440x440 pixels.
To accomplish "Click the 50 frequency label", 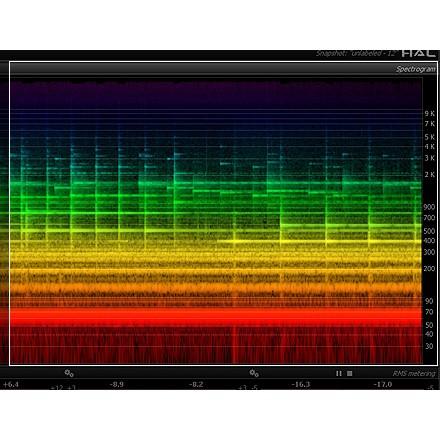I will click(429, 325).
